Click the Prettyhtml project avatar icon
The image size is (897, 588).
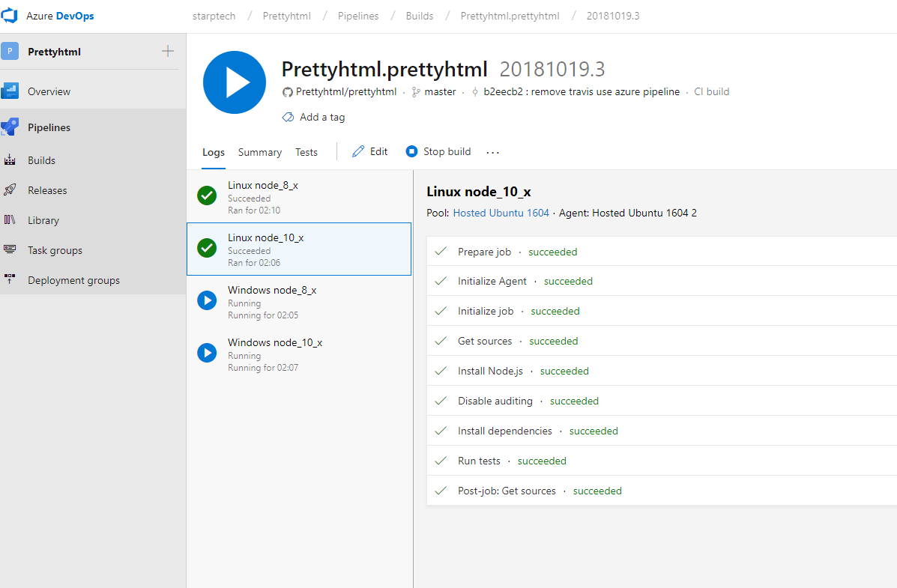pyautogui.click(x=10, y=52)
